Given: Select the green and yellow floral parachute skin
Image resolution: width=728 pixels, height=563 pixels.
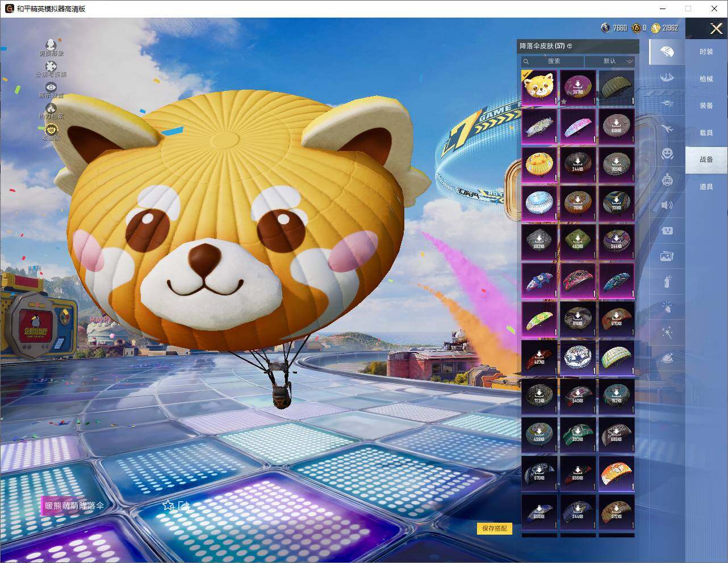Looking at the screenshot, I should 539,319.
